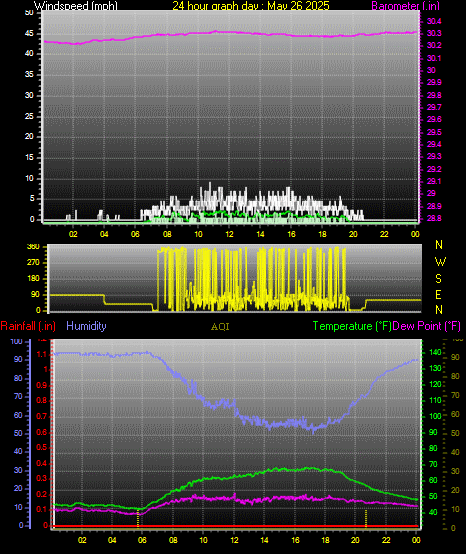Click the 08 hour label under windspeed graph
Viewport: 466px width, 554px height.
[167, 234]
